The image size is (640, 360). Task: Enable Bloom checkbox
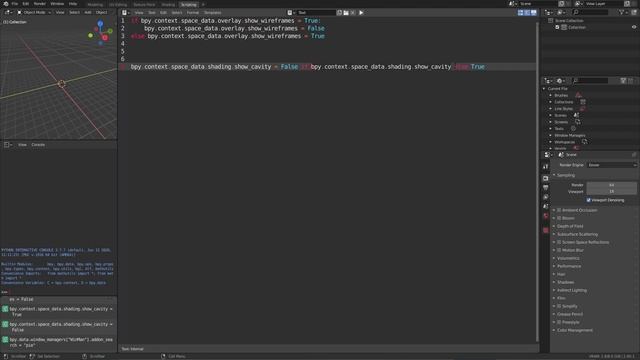(559, 218)
